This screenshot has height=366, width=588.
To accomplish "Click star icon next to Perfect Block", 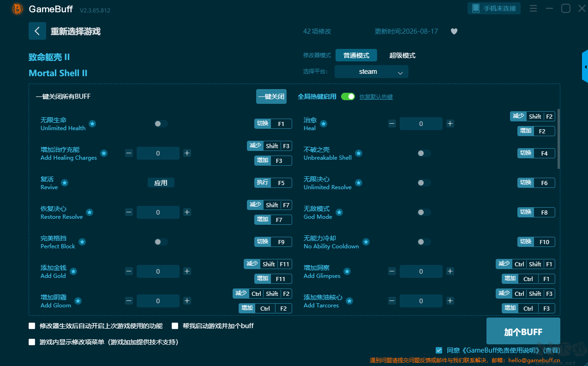I will point(82,242).
